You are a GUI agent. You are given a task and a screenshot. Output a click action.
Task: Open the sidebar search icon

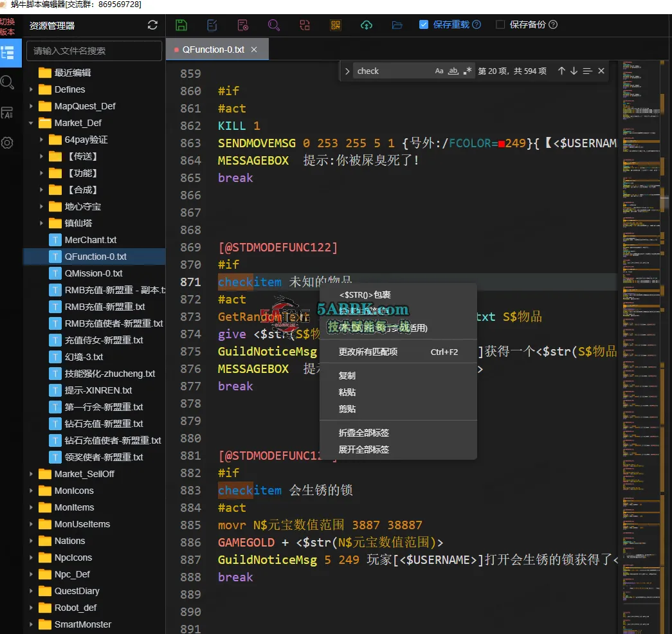pos(7,82)
